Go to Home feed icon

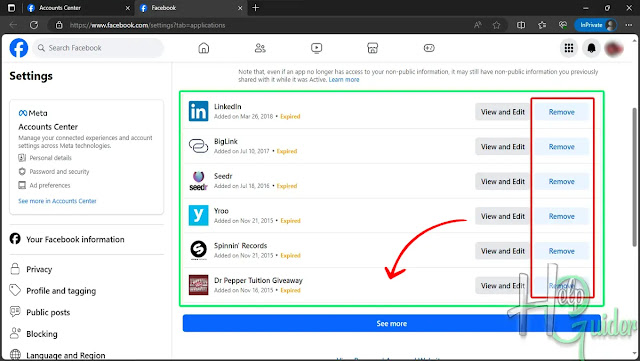tap(203, 48)
